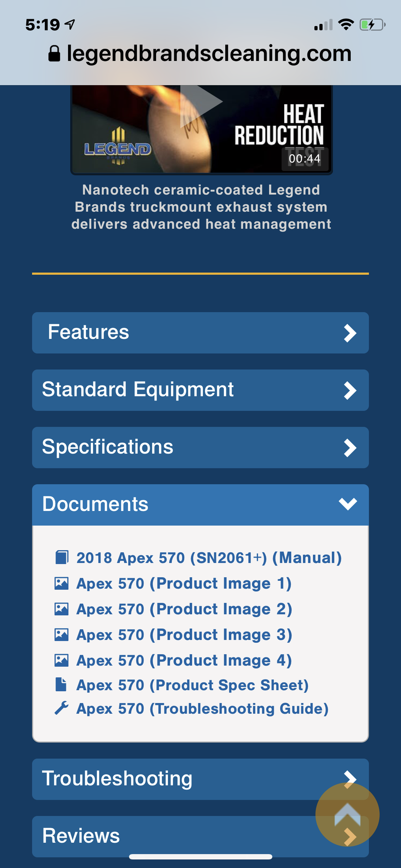Open Apex 570 Product Spec Sheet link
The width and height of the screenshot is (401, 868).
coord(192,685)
